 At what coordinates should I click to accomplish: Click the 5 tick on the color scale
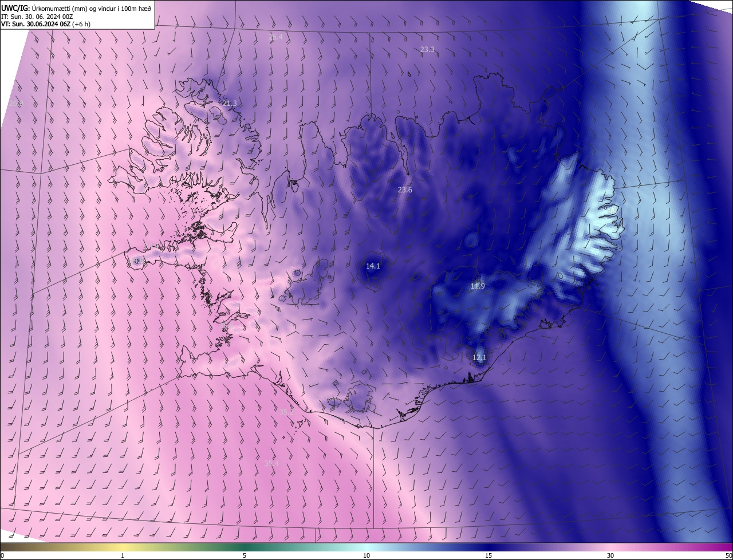coord(245,556)
